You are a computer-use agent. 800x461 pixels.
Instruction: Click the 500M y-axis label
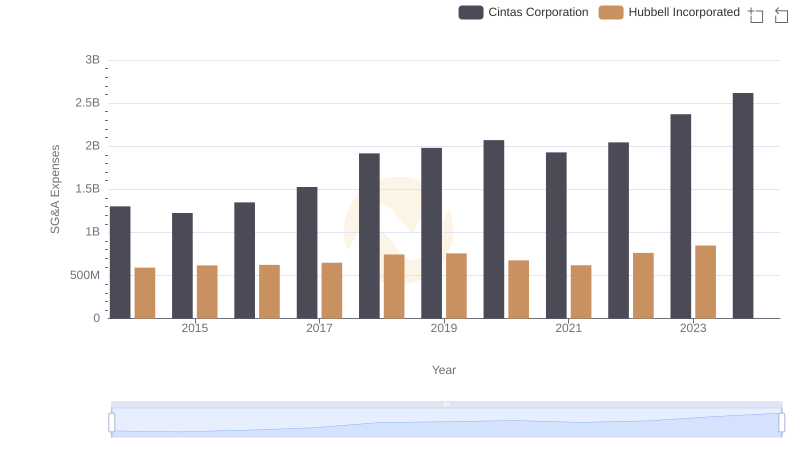pyautogui.click(x=85, y=275)
